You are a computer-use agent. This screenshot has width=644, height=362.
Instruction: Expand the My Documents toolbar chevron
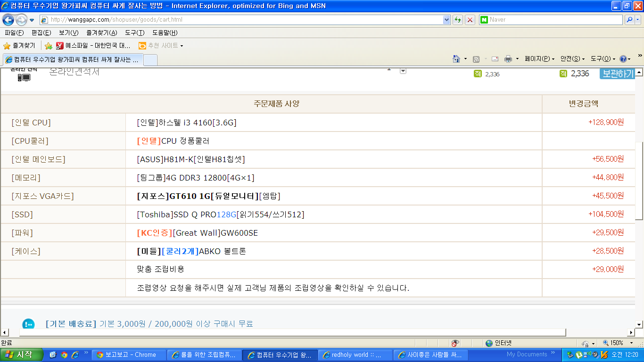coord(554,353)
